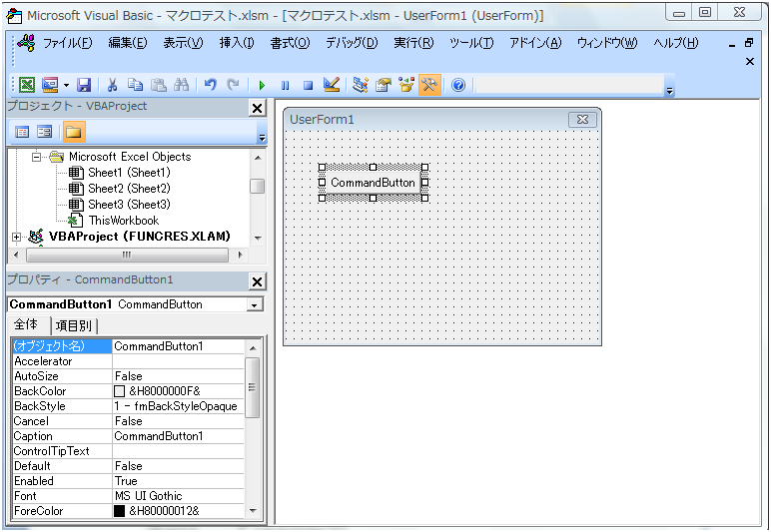Open Visual Basic Help question icon

[x=458, y=86]
